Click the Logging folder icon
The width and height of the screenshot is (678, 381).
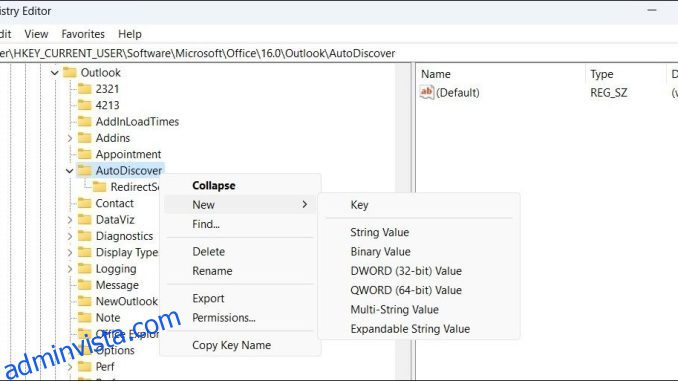click(x=85, y=269)
